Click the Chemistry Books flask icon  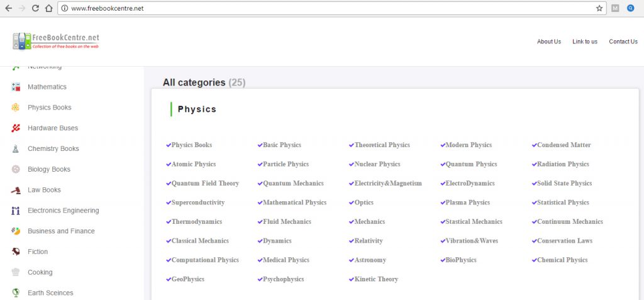point(16,149)
